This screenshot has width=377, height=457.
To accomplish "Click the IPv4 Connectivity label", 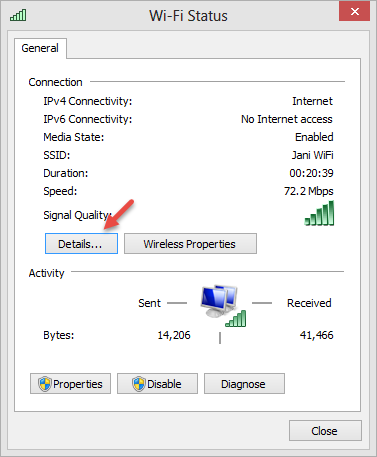I will click(x=88, y=101).
